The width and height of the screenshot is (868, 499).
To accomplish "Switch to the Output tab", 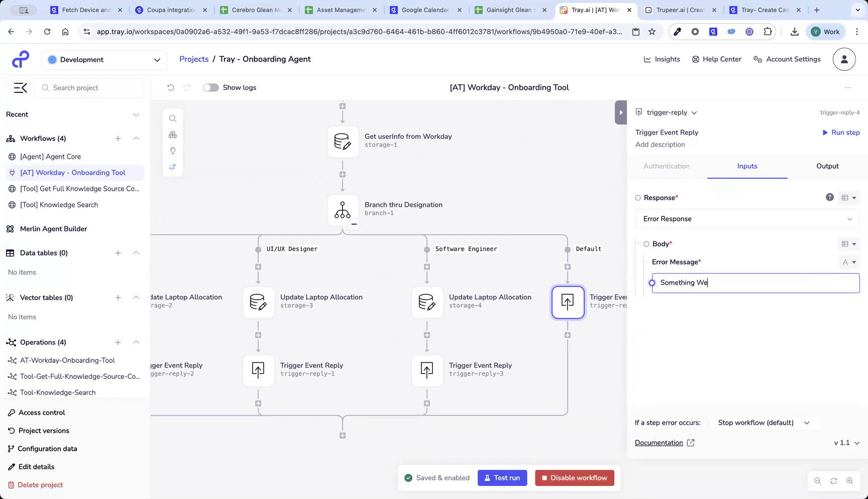I will coord(827,166).
